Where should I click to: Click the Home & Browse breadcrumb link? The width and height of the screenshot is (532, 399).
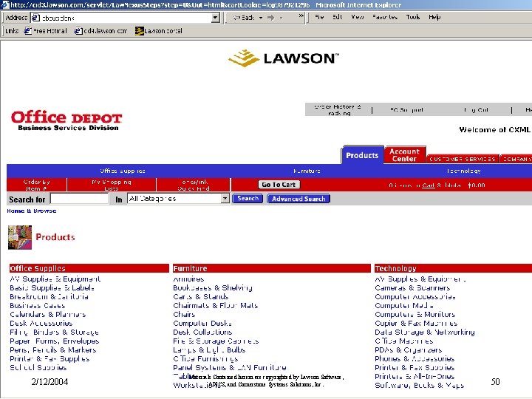click(x=32, y=211)
